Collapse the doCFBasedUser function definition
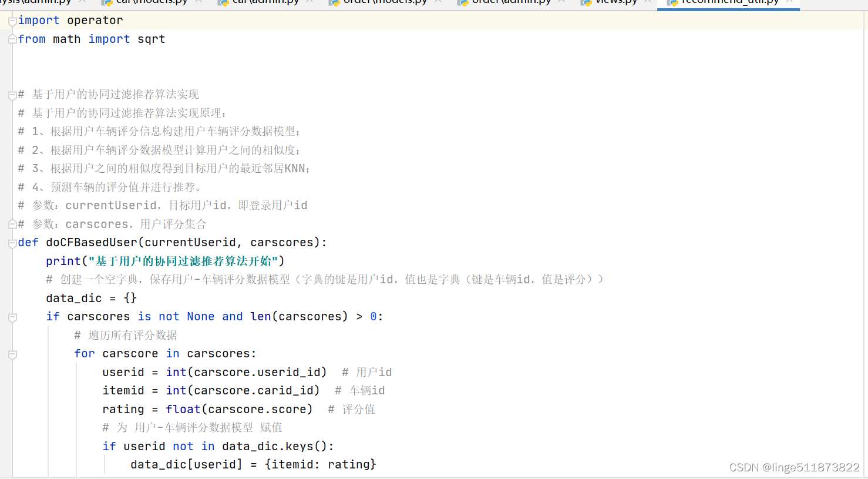The image size is (868, 479). click(x=12, y=243)
